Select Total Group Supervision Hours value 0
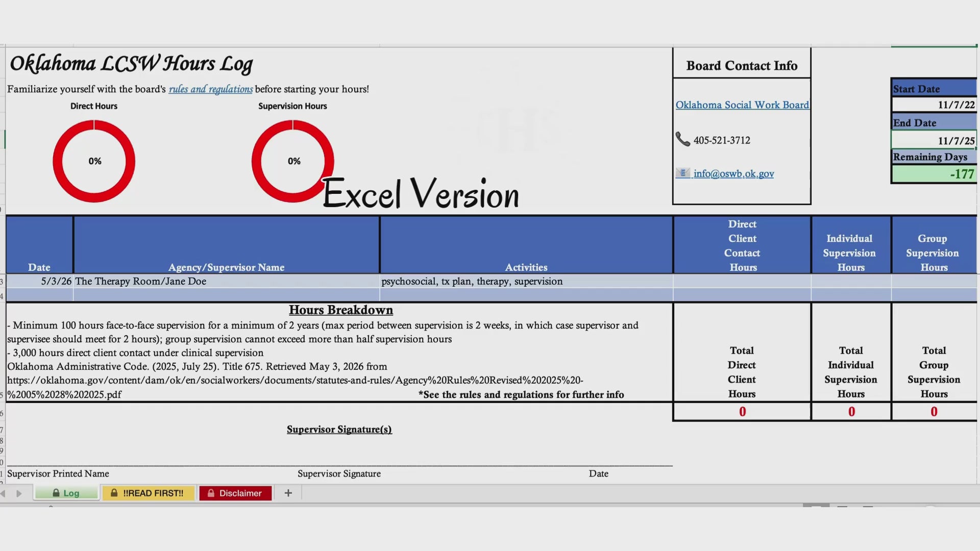This screenshot has width=980, height=551. tap(934, 412)
